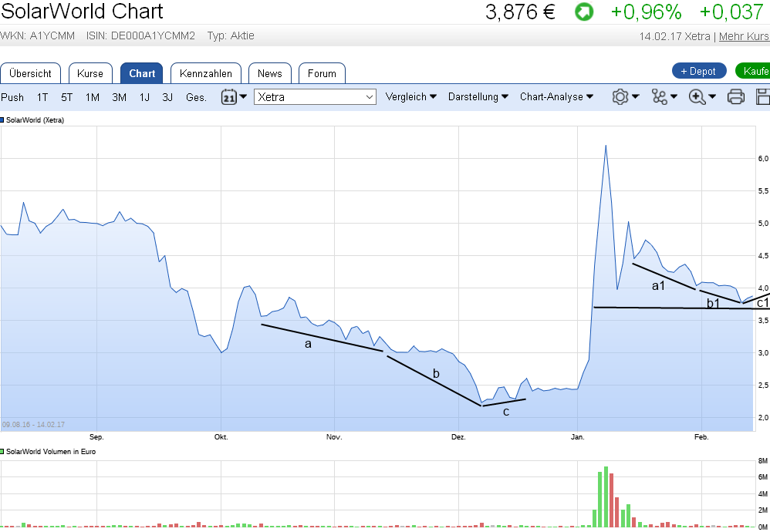This screenshot has height=532, width=770.
Task: Open the Xetra exchange dropdown
Action: [316, 96]
